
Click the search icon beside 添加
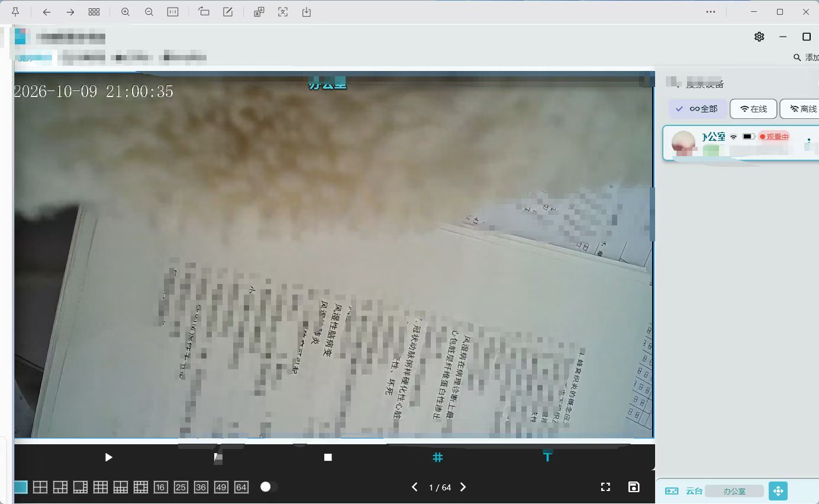(x=797, y=57)
